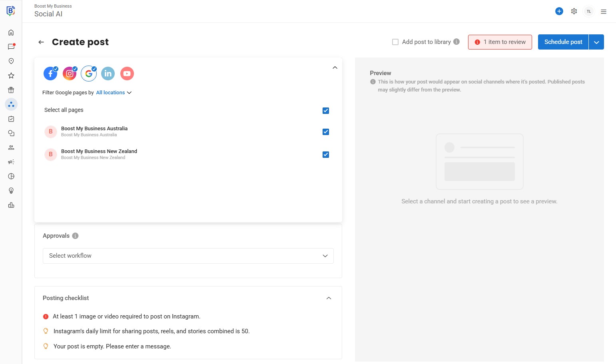Click the LinkedIn channel icon
Viewport: 616px width, 364px height.
[x=108, y=74]
